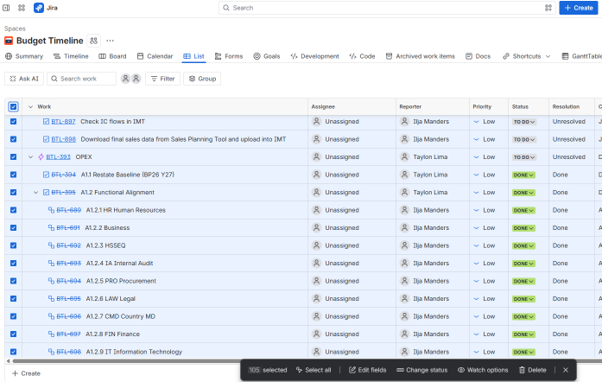Image resolution: width=602 pixels, height=382 pixels.
Task: Uncheck the A1.2.3 HSSEQ row checkbox
Action: tap(13, 245)
